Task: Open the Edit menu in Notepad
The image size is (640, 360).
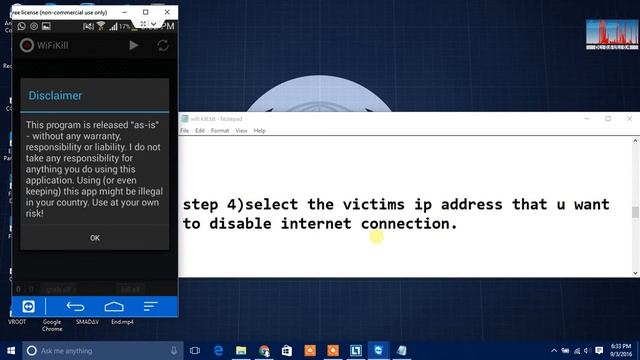Action: (200, 131)
